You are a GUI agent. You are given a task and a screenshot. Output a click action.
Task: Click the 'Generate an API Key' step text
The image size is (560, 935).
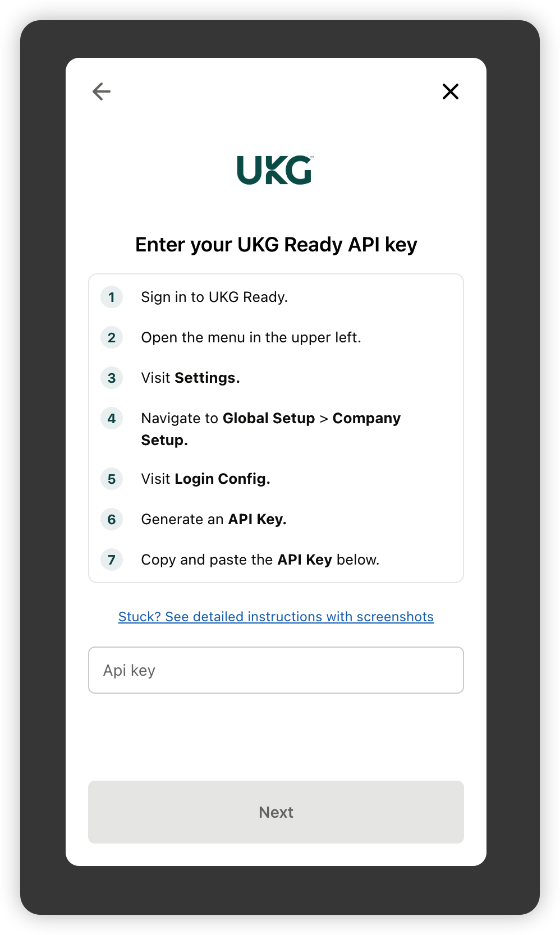click(x=214, y=519)
